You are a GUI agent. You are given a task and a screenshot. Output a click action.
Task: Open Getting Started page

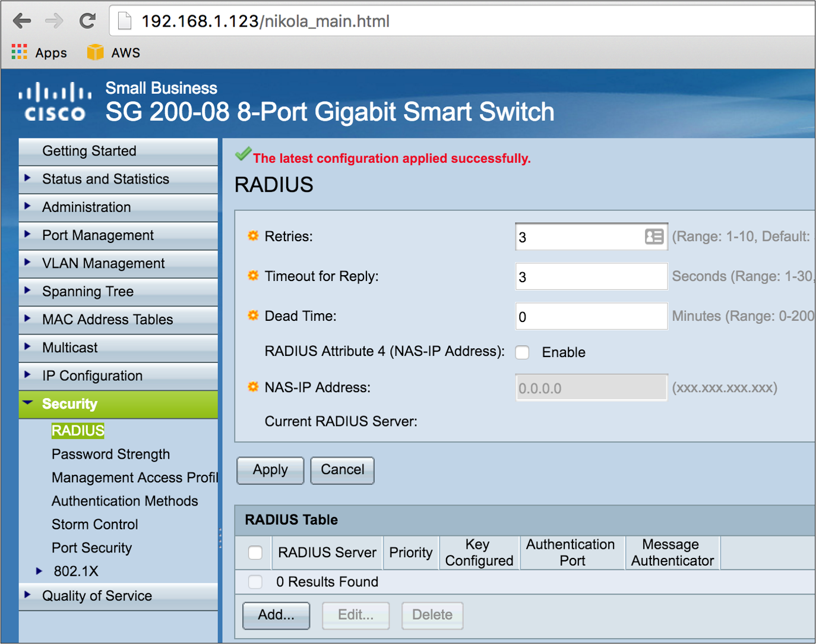click(x=89, y=151)
